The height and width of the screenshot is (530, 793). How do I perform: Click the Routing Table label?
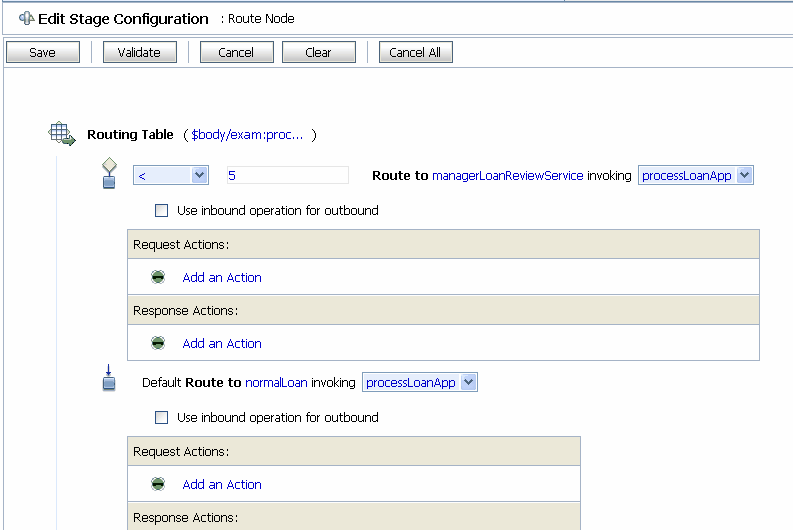(130, 135)
